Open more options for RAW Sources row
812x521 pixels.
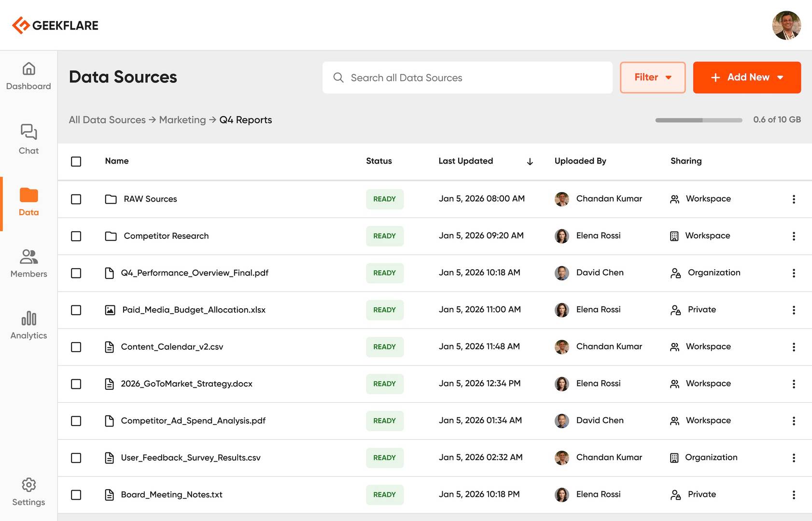(793, 199)
